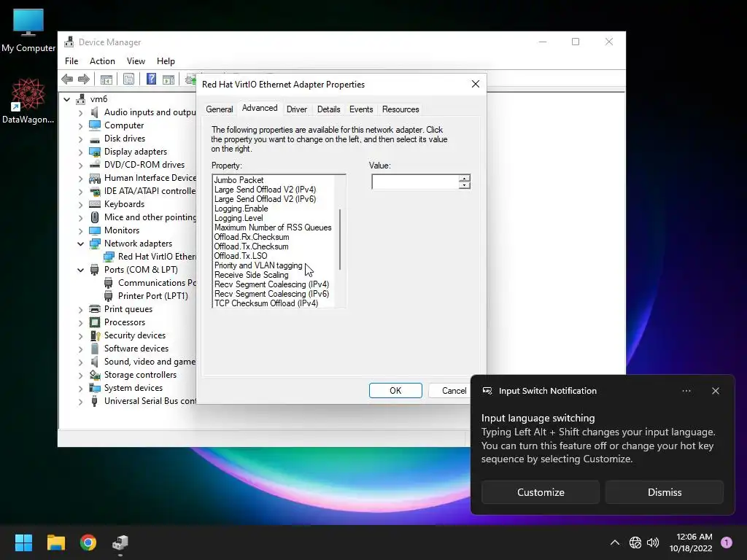Screen dimensions: 747x560
Task: Close the Ethernet Adapter Properties dialog
Action: (476, 84)
